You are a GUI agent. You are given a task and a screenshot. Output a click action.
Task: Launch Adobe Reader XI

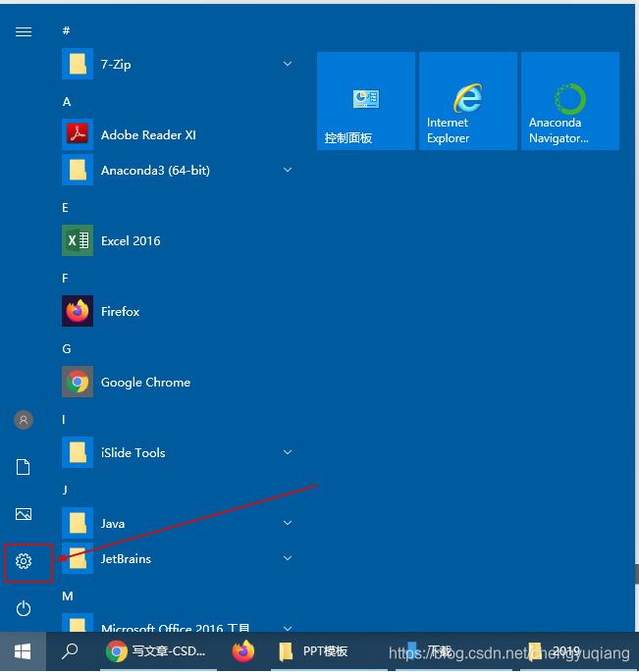[179, 134]
